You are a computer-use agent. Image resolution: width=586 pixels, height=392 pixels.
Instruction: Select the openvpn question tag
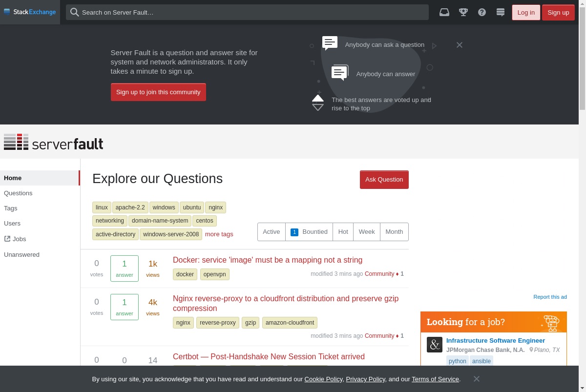pos(215,274)
